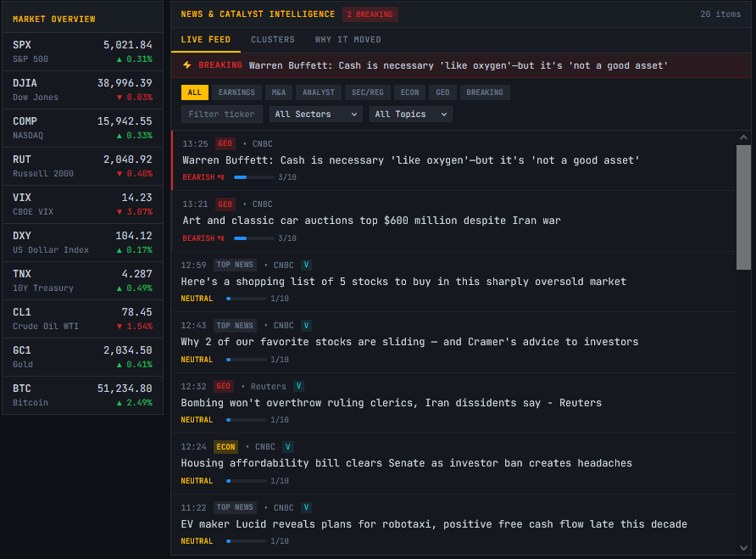Click the V badge on the Housing affordability story
The width and height of the screenshot is (756, 559).
[288, 447]
